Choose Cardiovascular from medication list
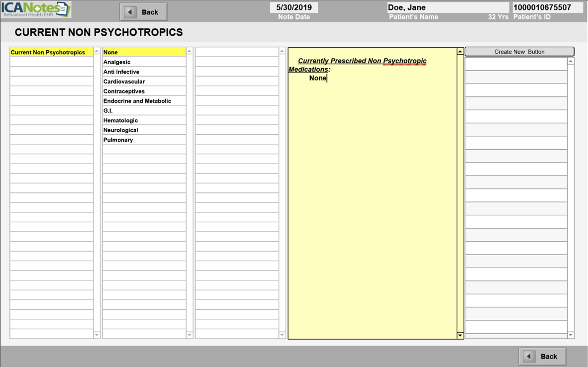 [124, 82]
